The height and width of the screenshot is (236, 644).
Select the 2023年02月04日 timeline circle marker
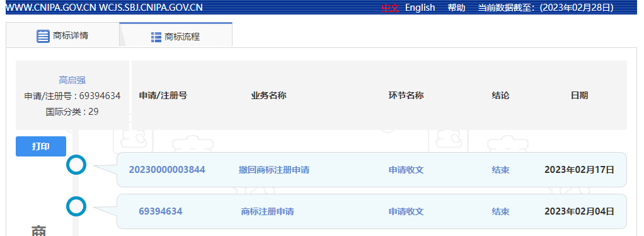tap(76, 206)
